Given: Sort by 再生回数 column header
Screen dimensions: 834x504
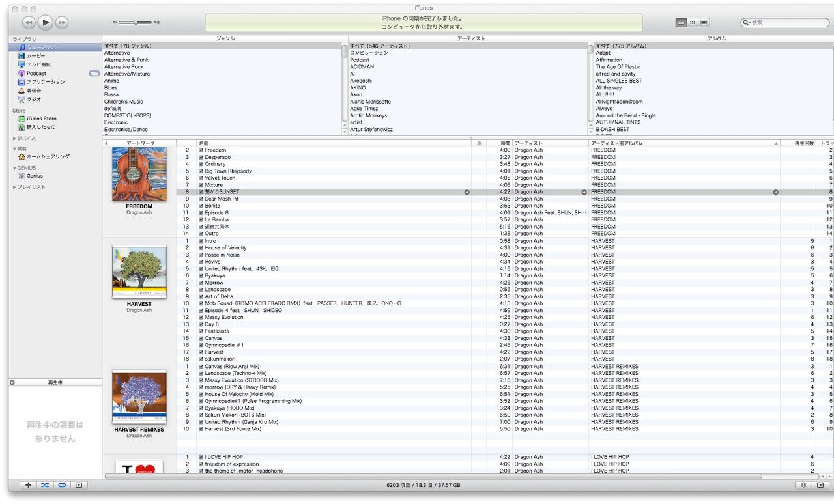Looking at the screenshot, I should click(x=799, y=143).
